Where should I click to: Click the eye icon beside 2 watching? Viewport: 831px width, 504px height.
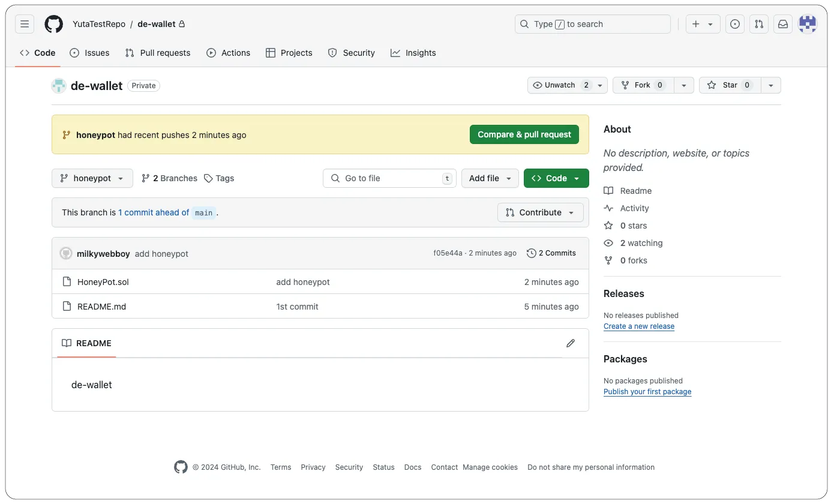tap(608, 243)
